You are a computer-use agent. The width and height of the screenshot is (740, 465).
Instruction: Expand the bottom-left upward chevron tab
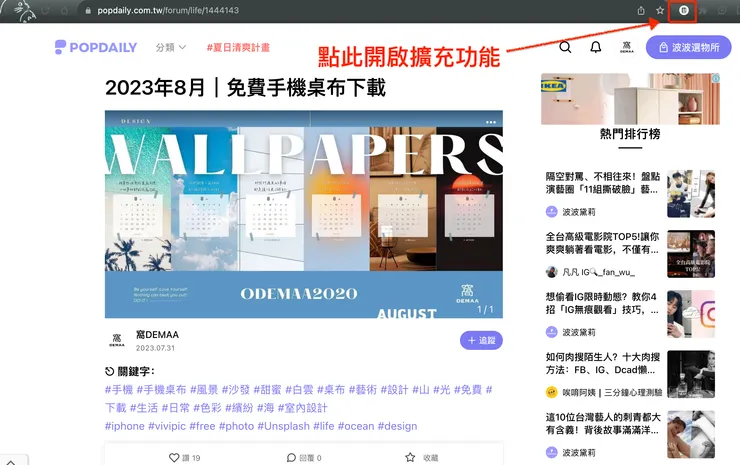point(11,461)
